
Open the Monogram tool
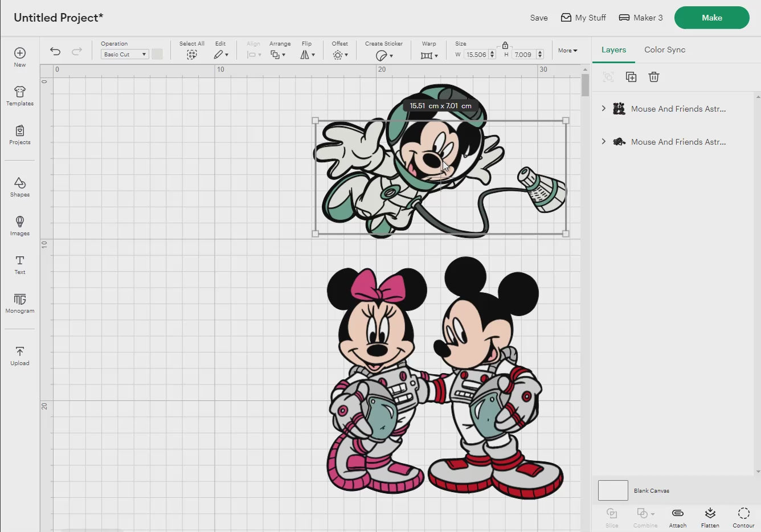point(20,304)
